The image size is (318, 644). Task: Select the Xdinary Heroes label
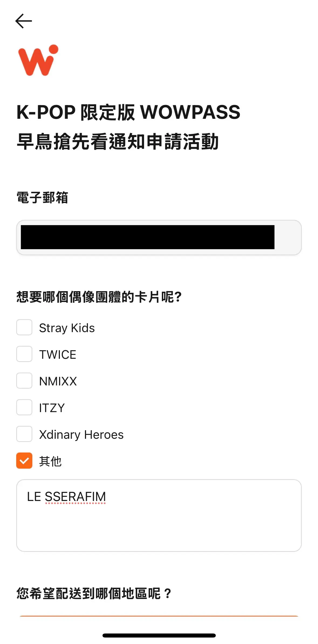tap(81, 434)
